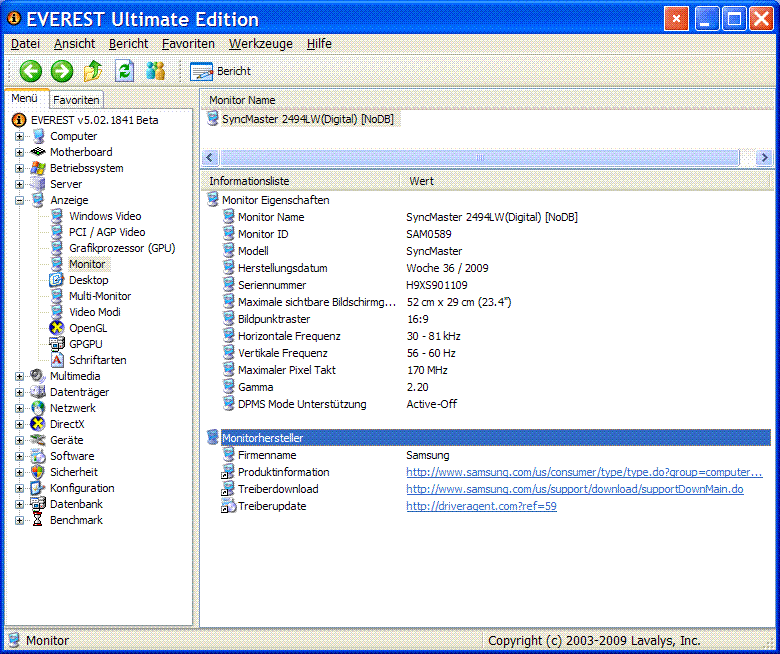Select the Server tree node
Screen dimensions: 780x654
click(66, 184)
